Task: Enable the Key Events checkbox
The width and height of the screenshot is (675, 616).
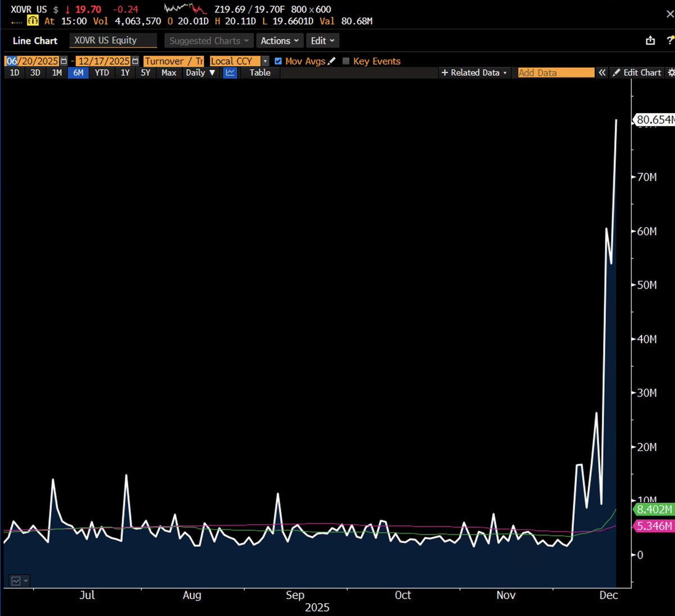Action: 346,61
